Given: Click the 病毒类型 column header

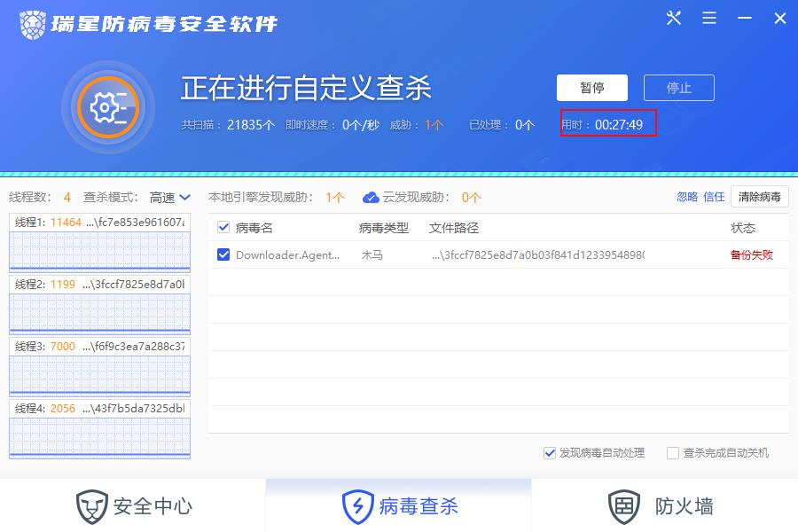Looking at the screenshot, I should (x=384, y=228).
